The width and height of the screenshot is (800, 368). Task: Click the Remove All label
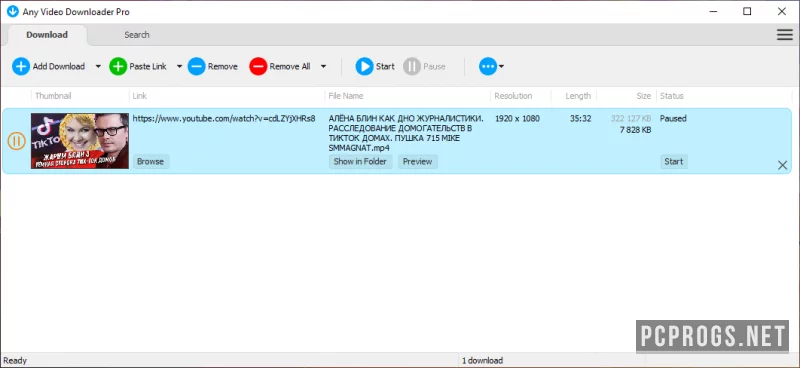290,66
